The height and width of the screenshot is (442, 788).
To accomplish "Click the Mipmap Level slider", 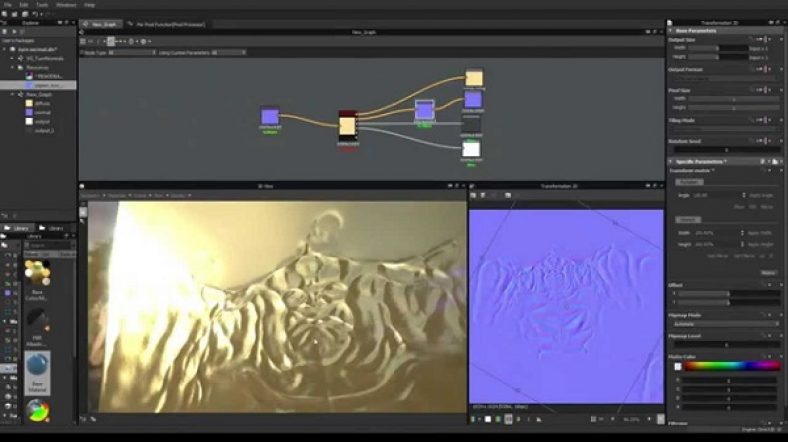I will (x=726, y=345).
